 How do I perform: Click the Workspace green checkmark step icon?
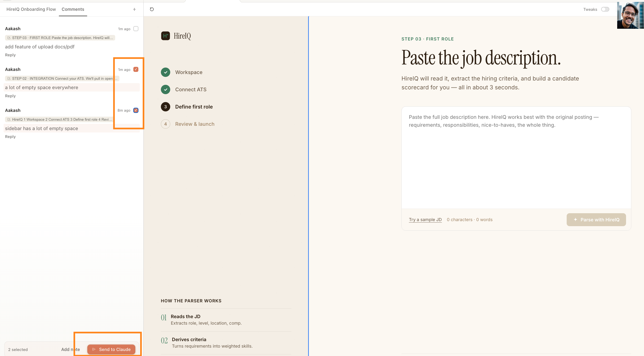[165, 72]
